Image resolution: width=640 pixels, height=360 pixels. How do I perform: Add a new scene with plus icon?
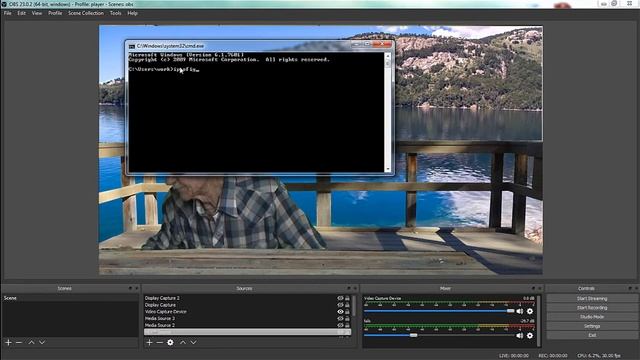pyautogui.click(x=8, y=342)
